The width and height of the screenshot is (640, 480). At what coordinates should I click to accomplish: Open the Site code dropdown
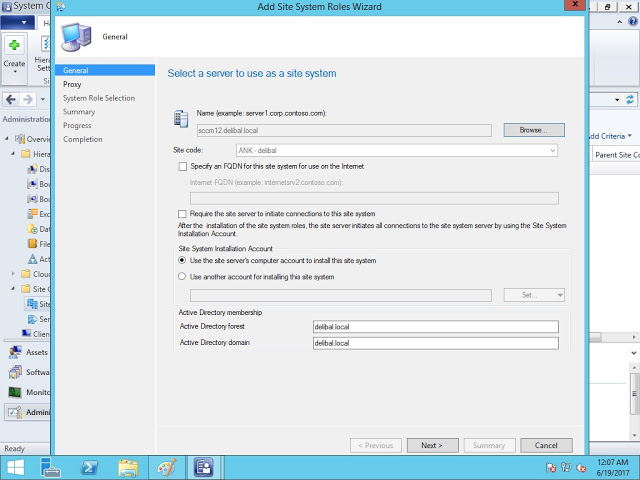(x=396, y=150)
